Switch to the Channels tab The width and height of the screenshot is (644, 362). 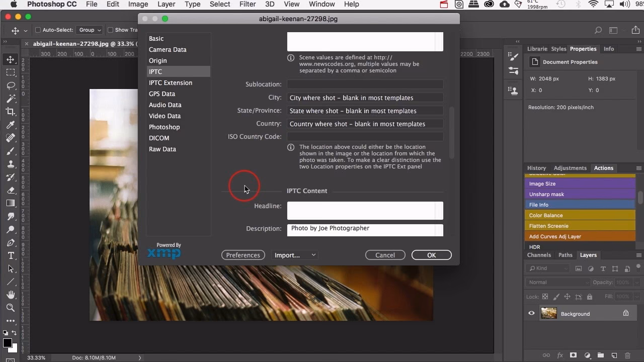[538, 255]
